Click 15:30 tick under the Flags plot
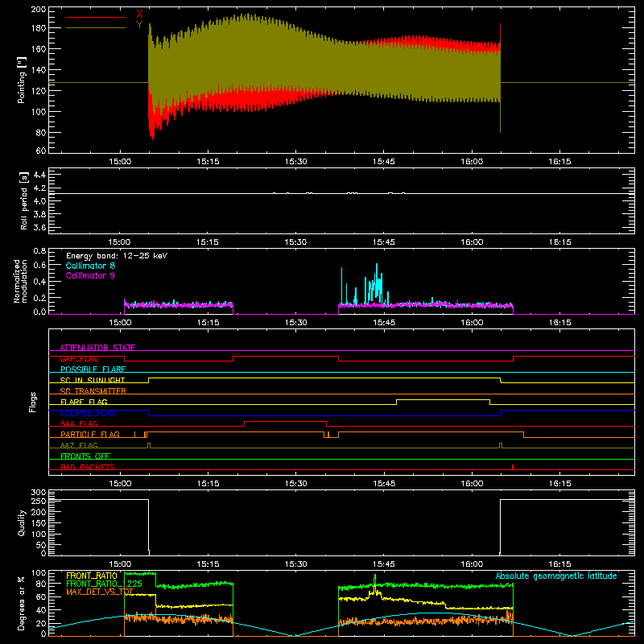The width and height of the screenshot is (644, 644). (x=295, y=484)
